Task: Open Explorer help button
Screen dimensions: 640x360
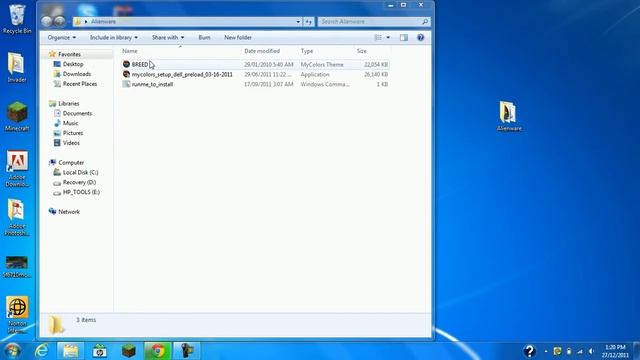Action: (420, 38)
